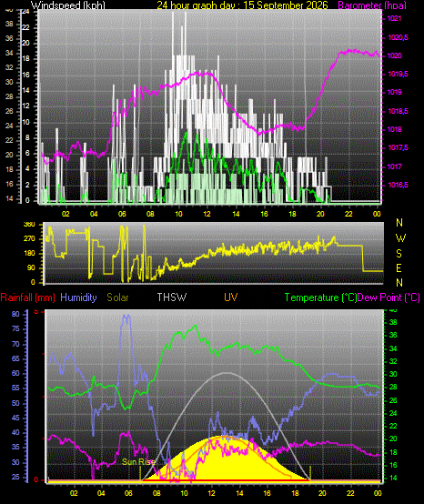Select the "UV" legend label
The image size is (424, 504).
tap(231, 297)
